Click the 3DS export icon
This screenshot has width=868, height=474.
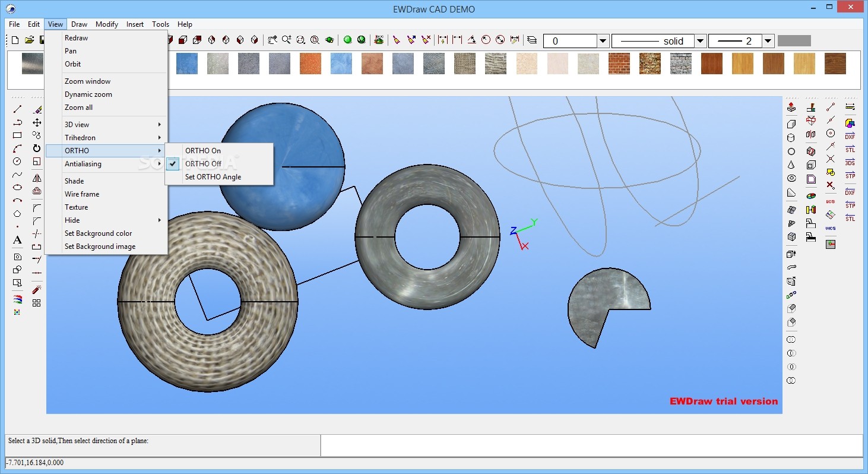(x=850, y=162)
